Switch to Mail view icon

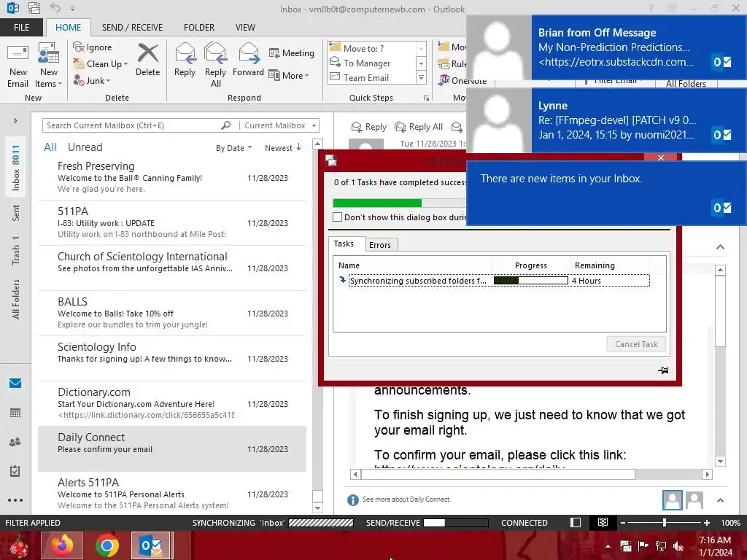[15, 383]
